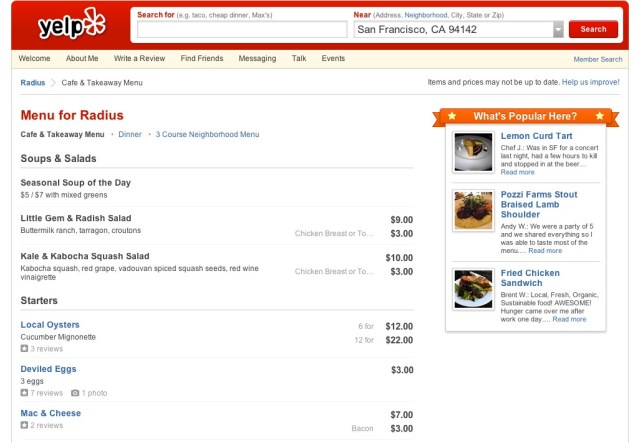640x443 pixels.
Task: Go to Find Friends page
Action: 202,59
